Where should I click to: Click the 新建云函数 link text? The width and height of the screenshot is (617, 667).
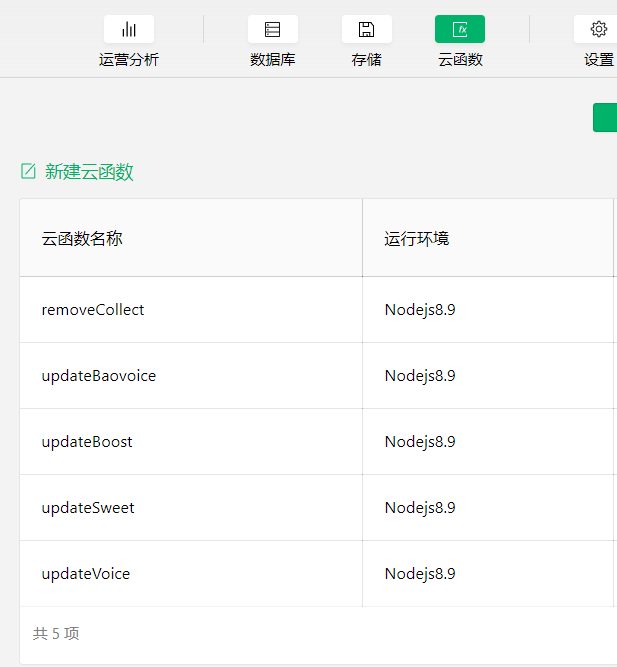(89, 172)
